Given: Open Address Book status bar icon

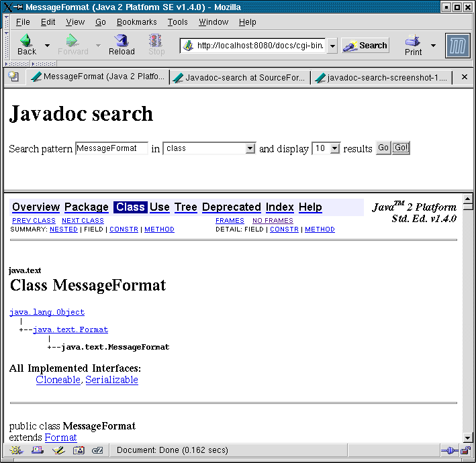Looking at the screenshot, I should (x=79, y=450).
